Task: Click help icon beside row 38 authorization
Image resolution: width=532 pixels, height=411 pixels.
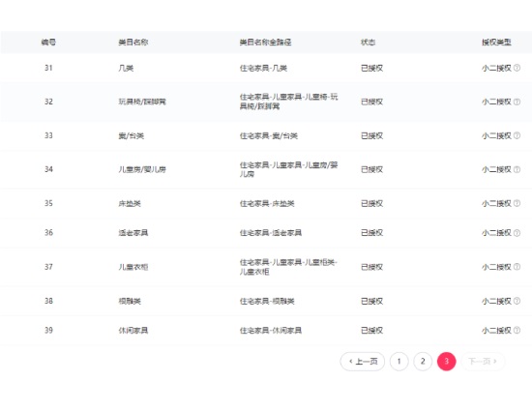Action: (517, 301)
